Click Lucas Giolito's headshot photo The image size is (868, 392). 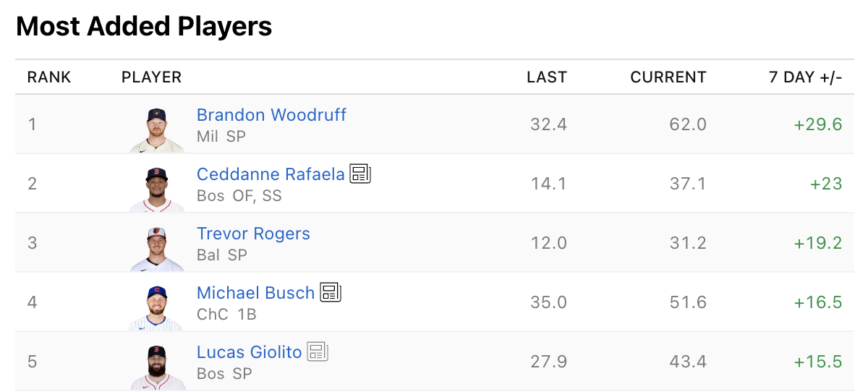point(158,367)
